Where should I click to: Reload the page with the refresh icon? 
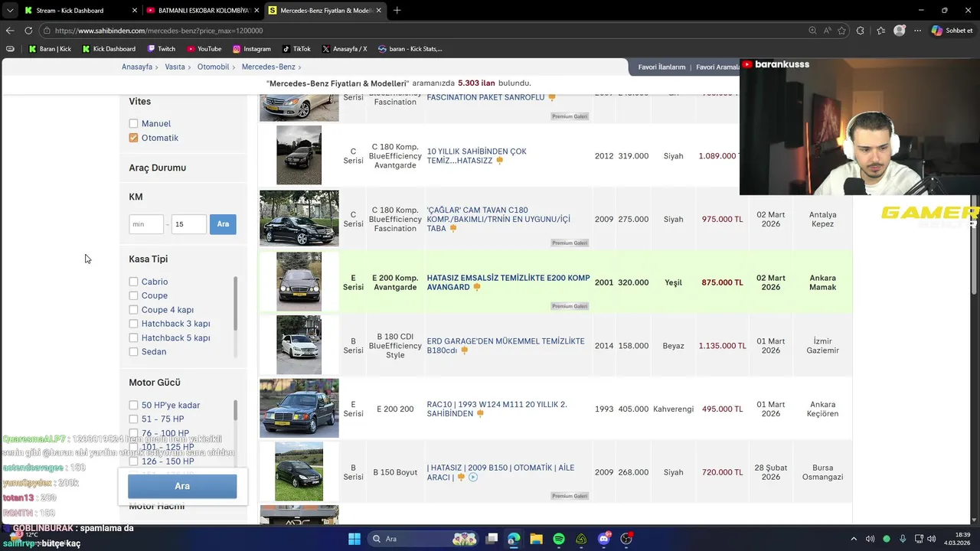pos(28,31)
